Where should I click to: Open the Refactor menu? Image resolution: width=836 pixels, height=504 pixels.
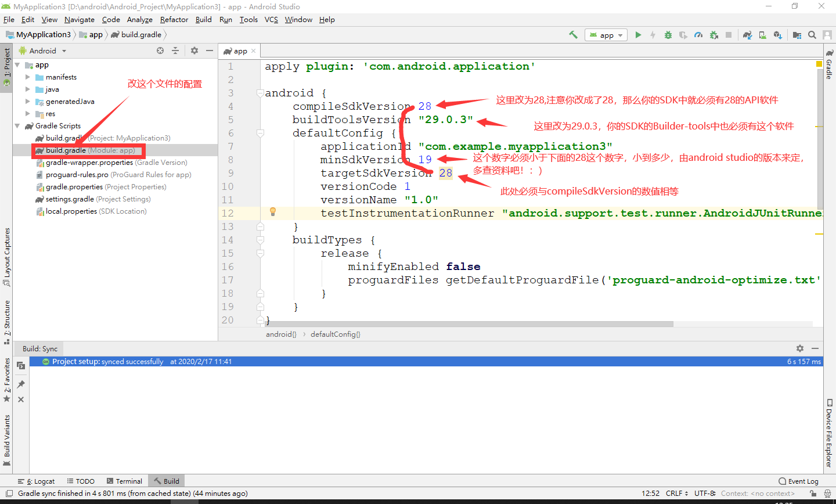(174, 20)
